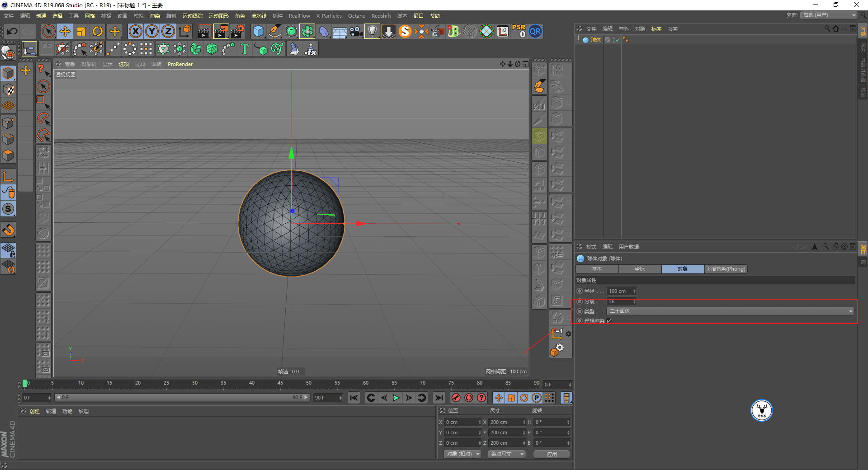868x470 pixels.
Task: Add a Cube primitive object
Action: coord(258,31)
